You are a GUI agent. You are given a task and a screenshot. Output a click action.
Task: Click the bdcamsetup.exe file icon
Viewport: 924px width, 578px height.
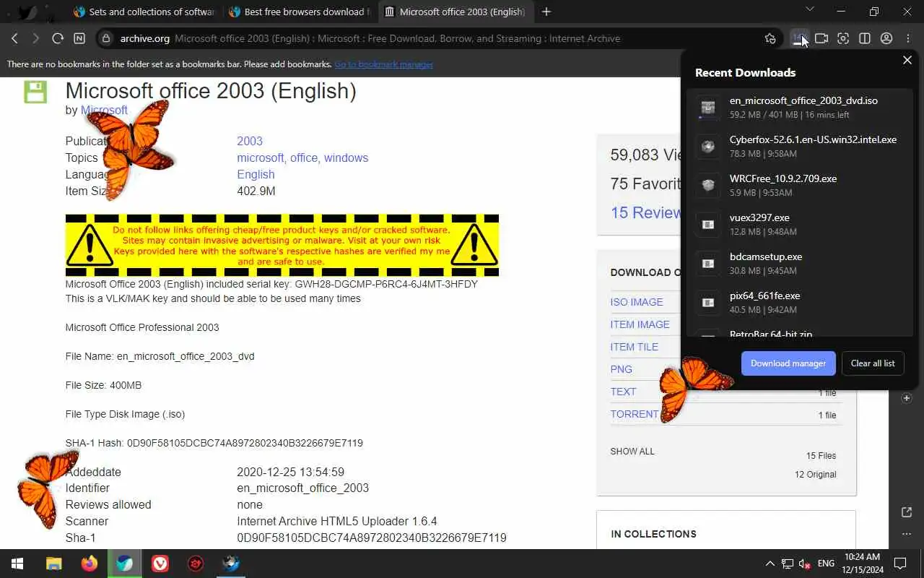pos(708,264)
